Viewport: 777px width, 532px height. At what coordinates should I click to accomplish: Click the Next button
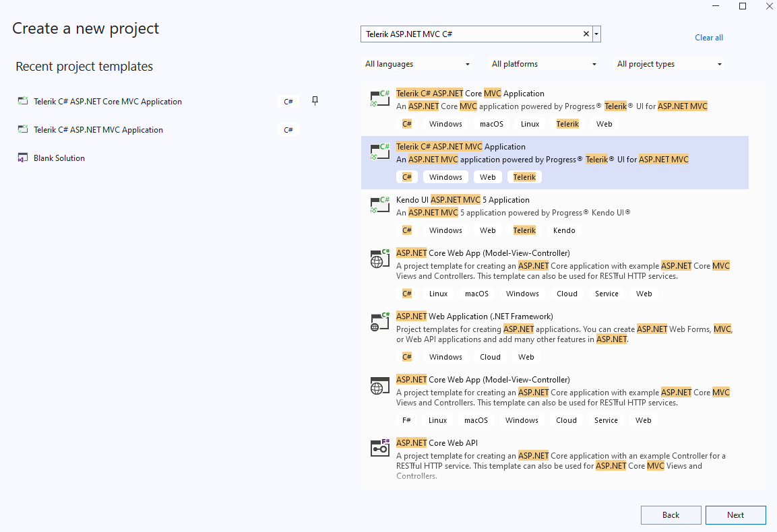click(x=735, y=515)
